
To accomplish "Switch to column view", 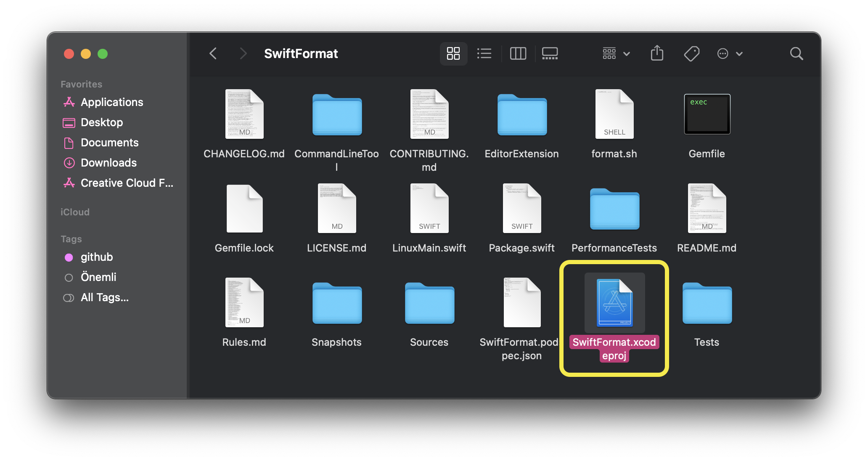I will pyautogui.click(x=518, y=53).
